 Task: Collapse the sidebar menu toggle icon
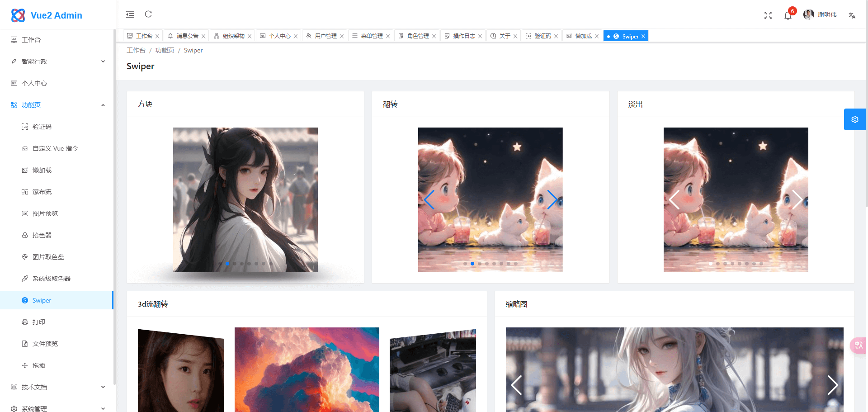click(130, 14)
